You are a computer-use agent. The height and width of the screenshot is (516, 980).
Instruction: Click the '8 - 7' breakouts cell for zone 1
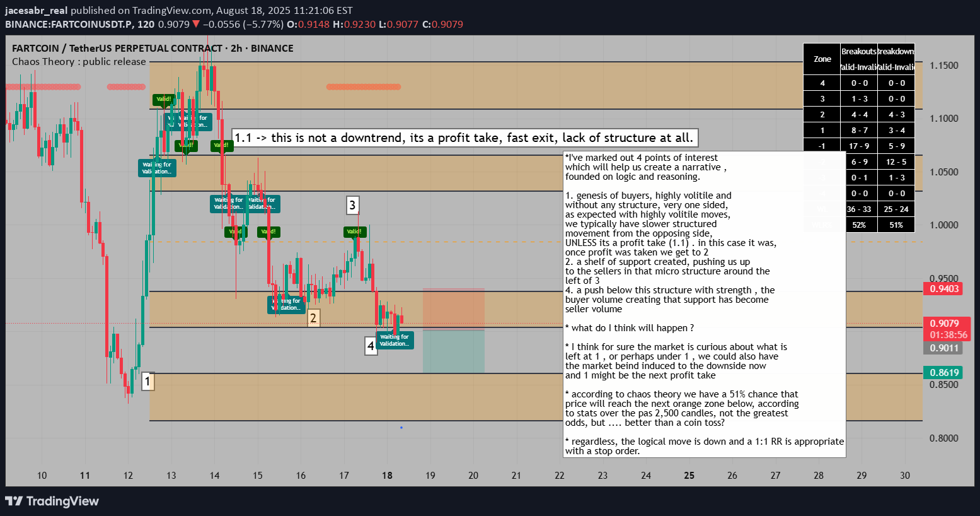pyautogui.click(x=859, y=130)
